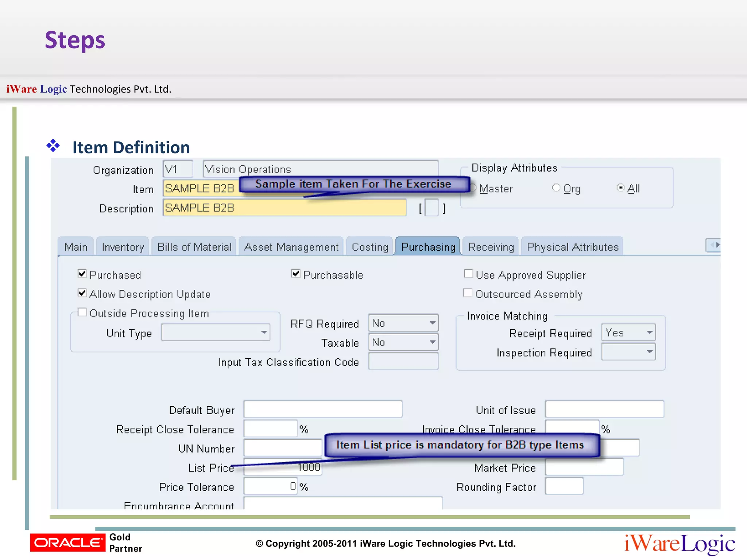Viewport: 747px width, 560px height.
Task: Click the tab scroll arrows button
Action: coord(713,245)
